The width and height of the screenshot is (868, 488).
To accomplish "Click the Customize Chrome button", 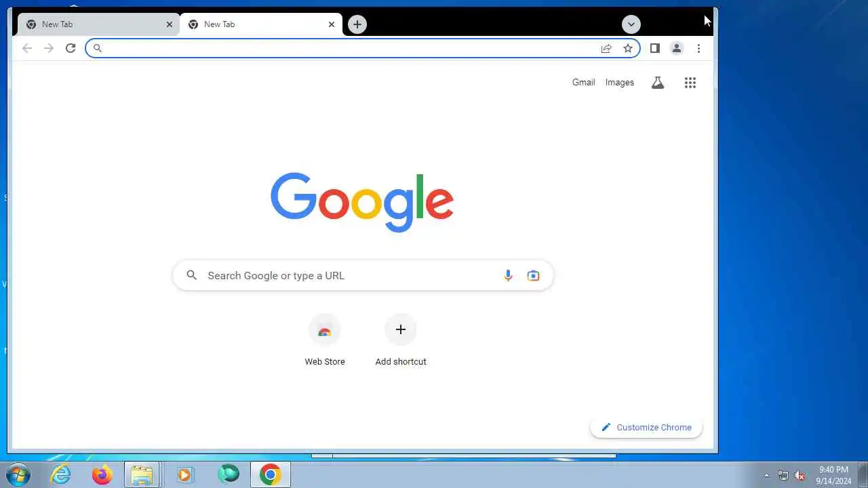I will tap(646, 428).
